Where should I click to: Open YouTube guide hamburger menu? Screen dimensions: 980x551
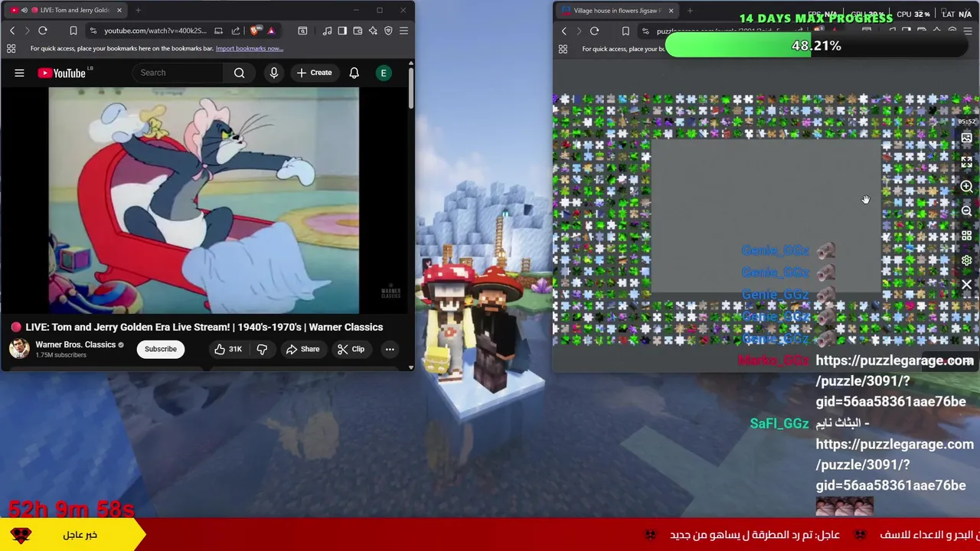(19, 73)
